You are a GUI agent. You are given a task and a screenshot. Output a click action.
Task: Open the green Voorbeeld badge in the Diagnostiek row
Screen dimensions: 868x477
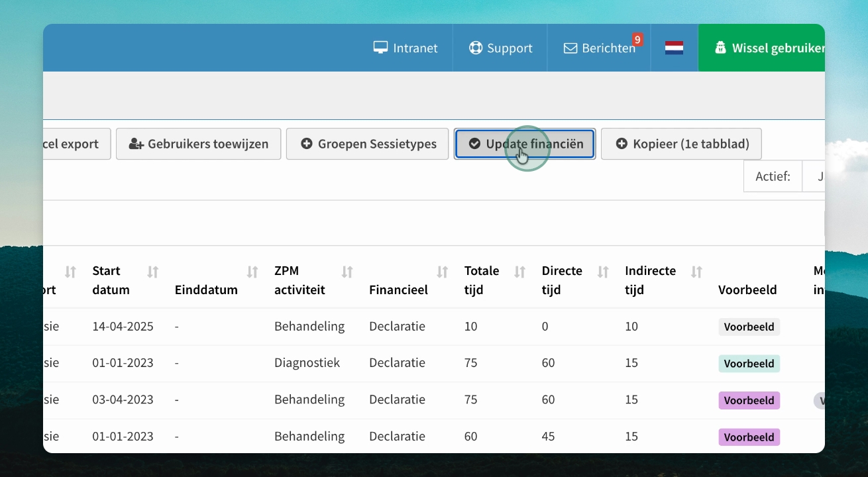[x=749, y=364]
